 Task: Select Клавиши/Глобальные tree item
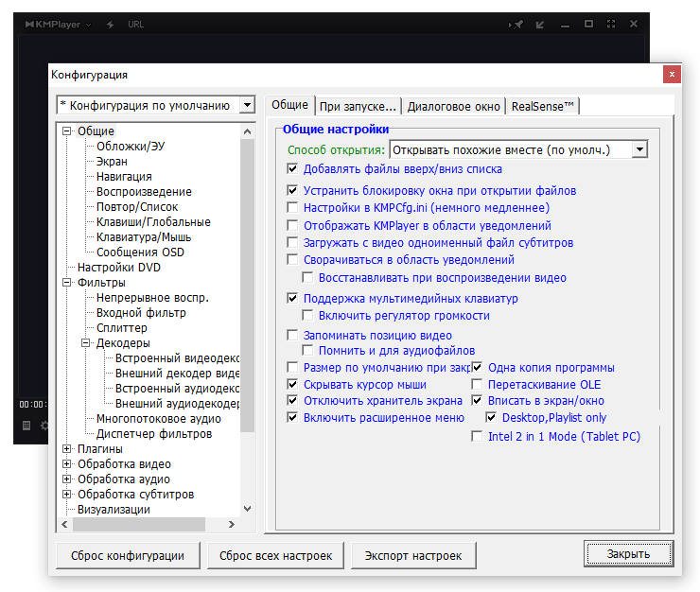153,222
